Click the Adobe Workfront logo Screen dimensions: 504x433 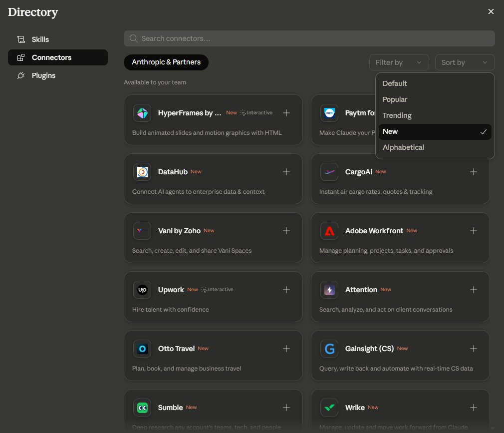329,231
